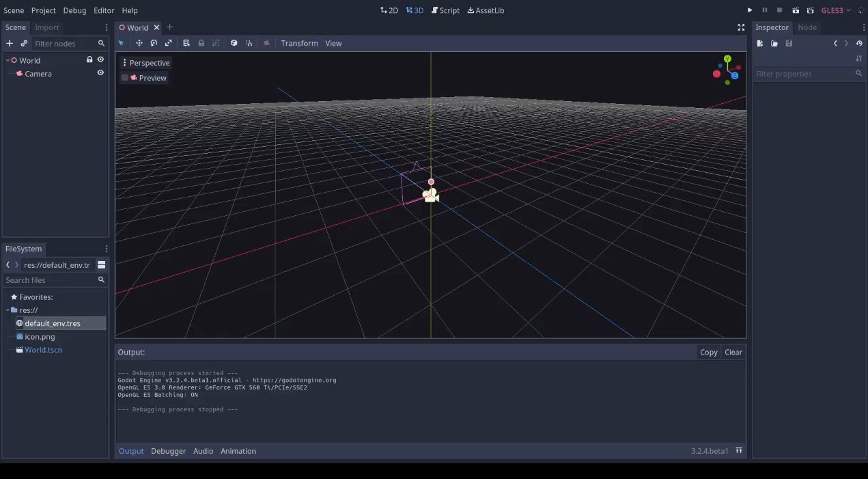868x479 pixels.
Task: Switch to the Node tab
Action: [x=807, y=27]
